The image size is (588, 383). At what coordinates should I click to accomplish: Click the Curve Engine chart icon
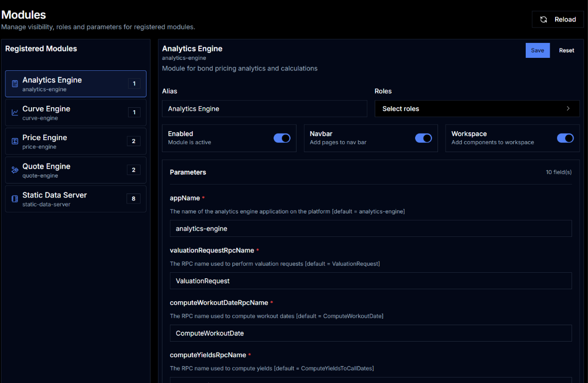14,113
